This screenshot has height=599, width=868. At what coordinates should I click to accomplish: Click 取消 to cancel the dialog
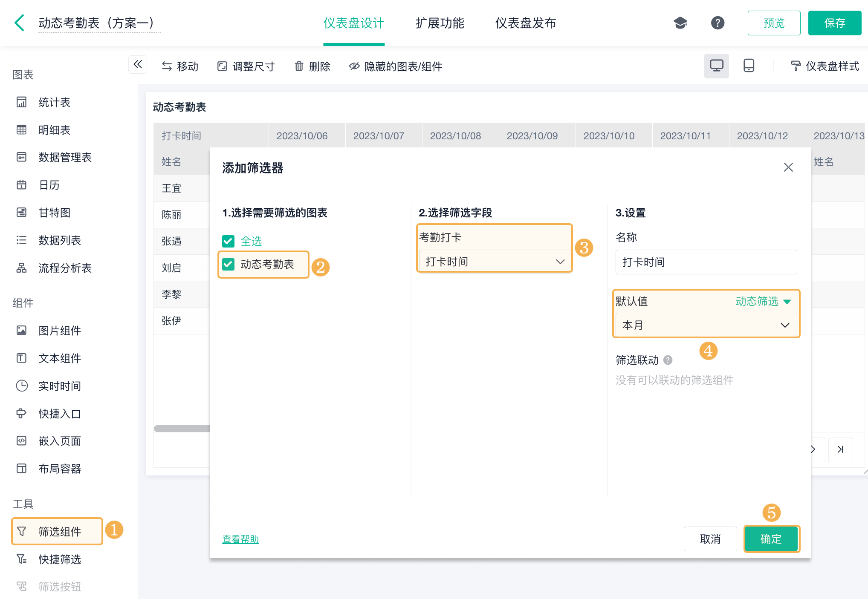click(710, 539)
